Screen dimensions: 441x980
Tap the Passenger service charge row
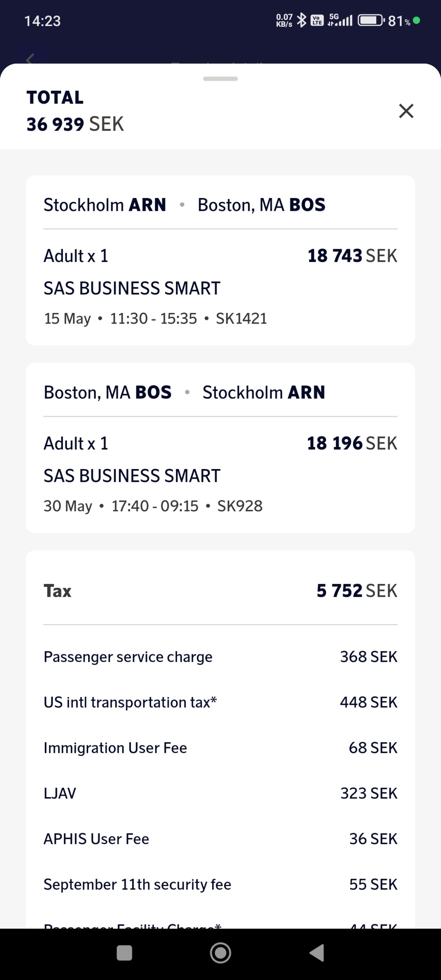[220, 657]
